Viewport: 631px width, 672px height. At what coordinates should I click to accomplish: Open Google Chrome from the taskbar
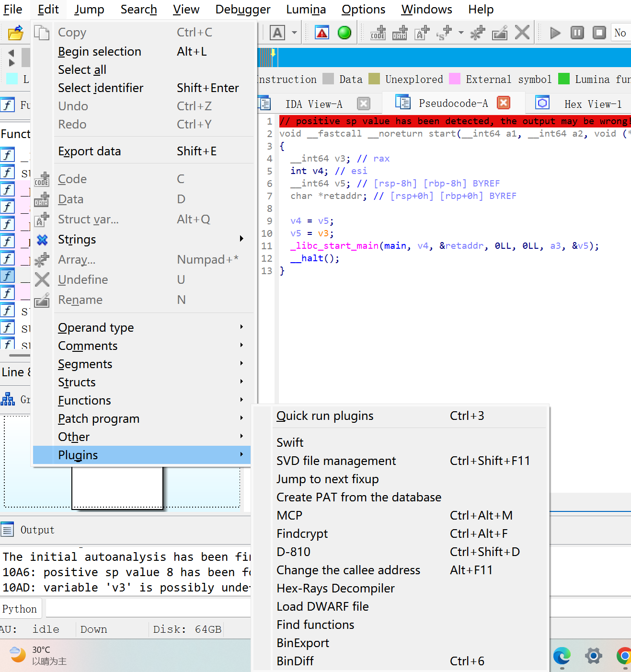pyautogui.click(x=624, y=656)
